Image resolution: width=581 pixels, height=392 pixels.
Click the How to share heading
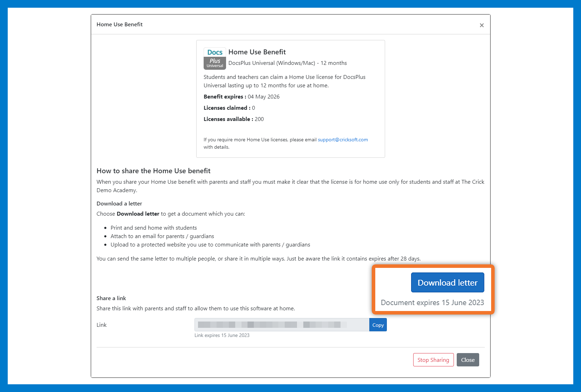153,171
